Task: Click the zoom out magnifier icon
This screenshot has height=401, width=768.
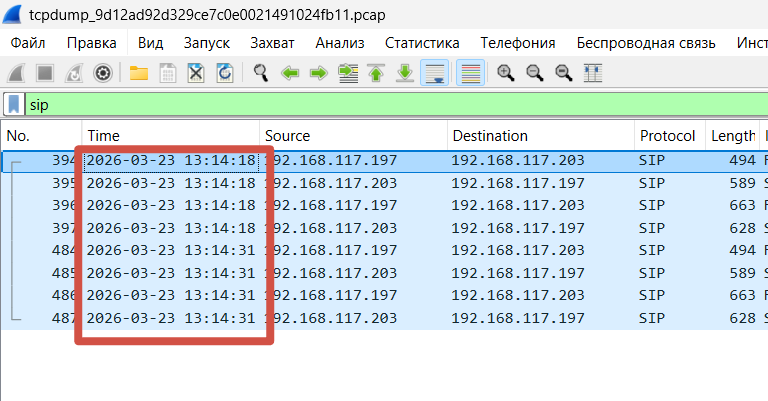Action: coord(534,73)
